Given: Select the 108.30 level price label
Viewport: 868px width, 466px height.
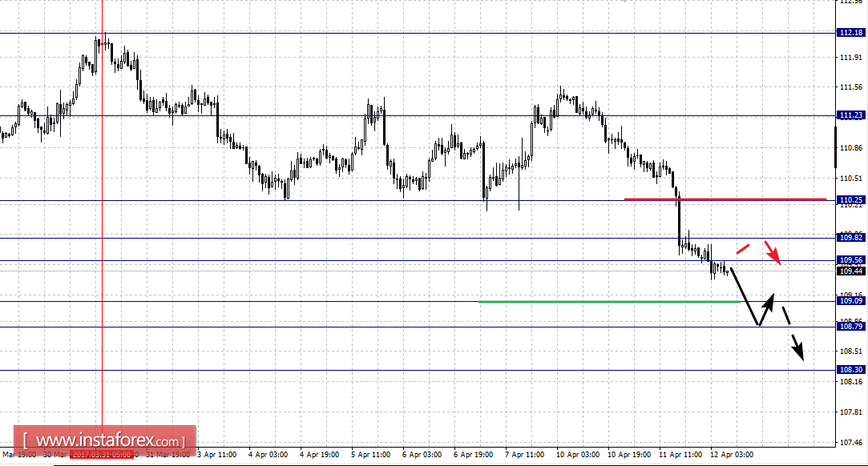Looking at the screenshot, I should tap(851, 370).
